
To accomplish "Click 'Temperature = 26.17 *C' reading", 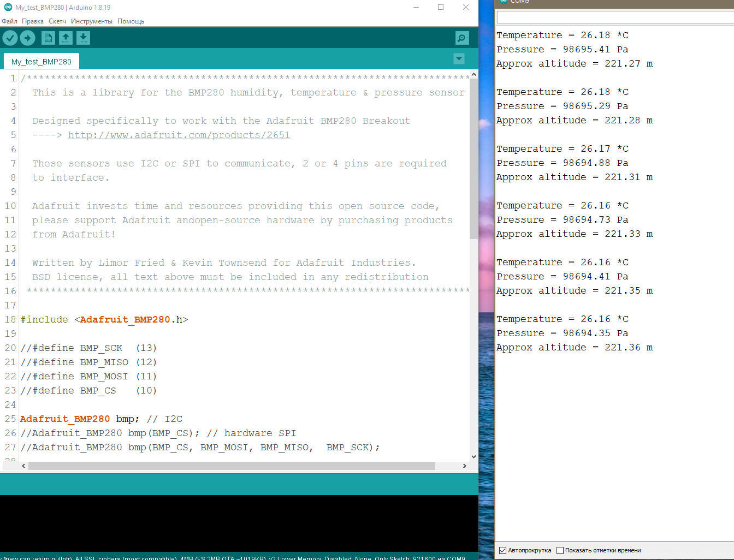I will [x=563, y=148].
